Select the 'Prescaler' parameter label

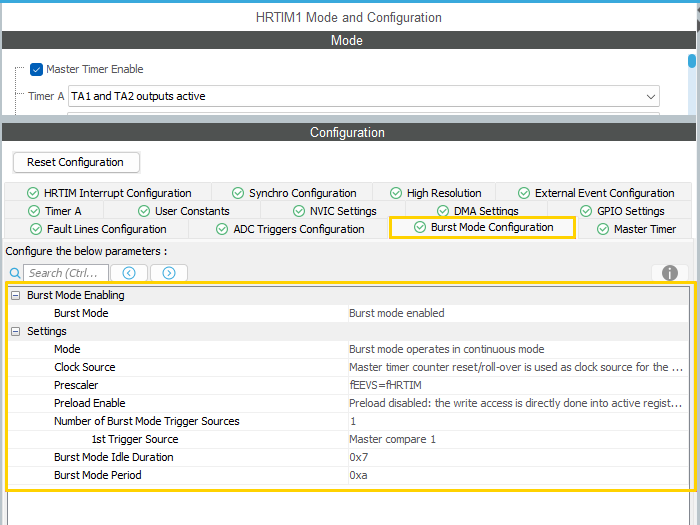[76, 385]
